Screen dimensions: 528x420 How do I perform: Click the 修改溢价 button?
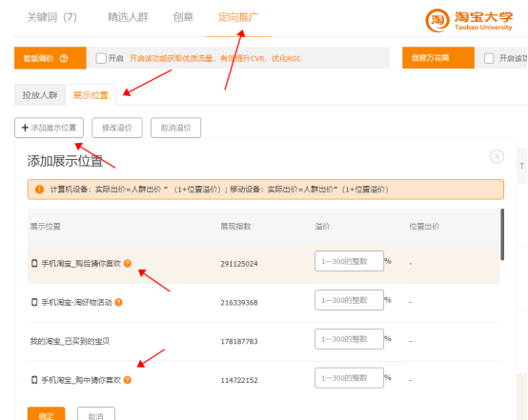click(117, 128)
